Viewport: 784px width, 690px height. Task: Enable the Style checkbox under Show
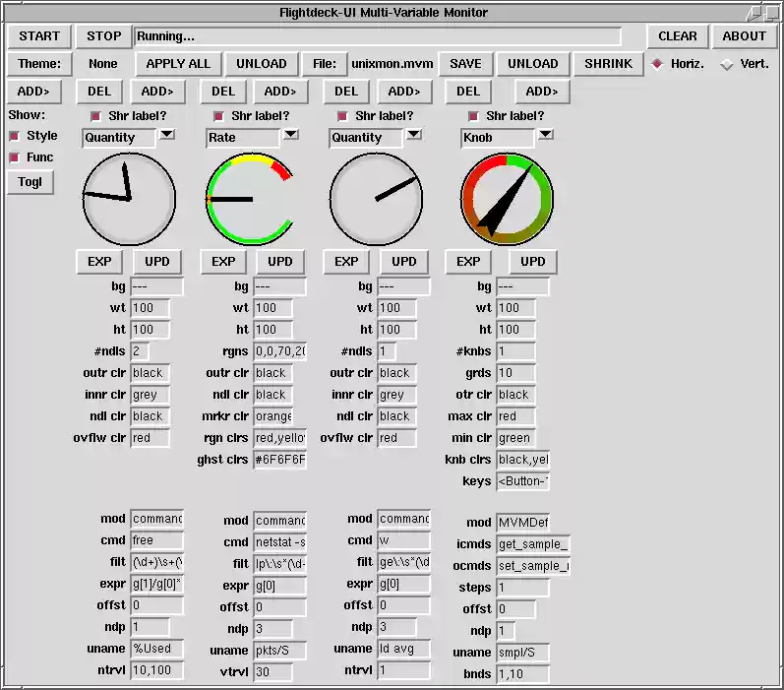pos(15,136)
